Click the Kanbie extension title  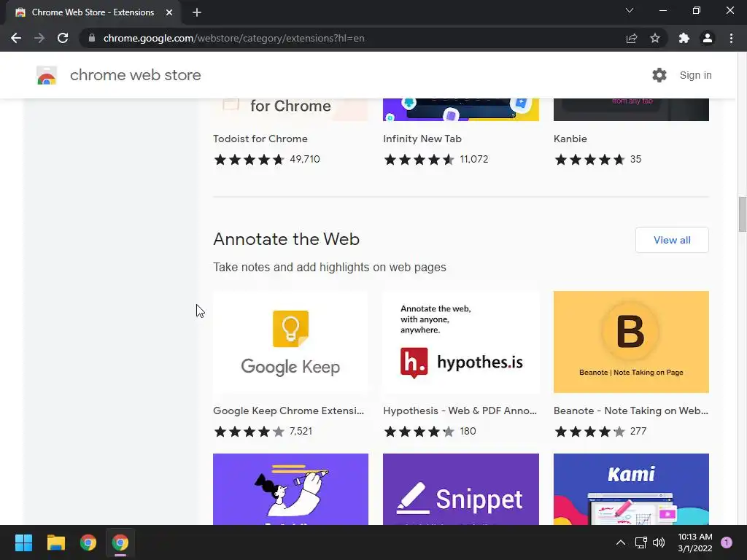click(570, 139)
